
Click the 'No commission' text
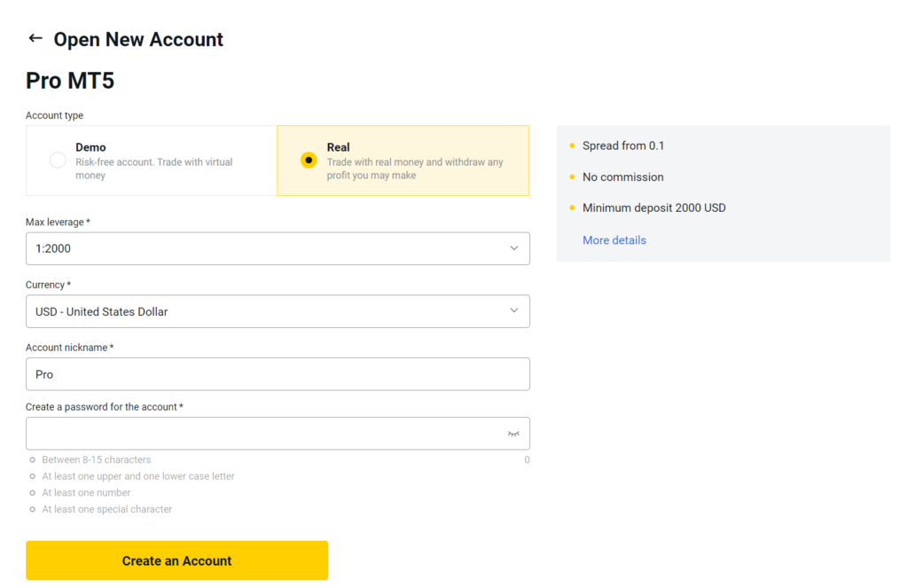[x=623, y=176]
